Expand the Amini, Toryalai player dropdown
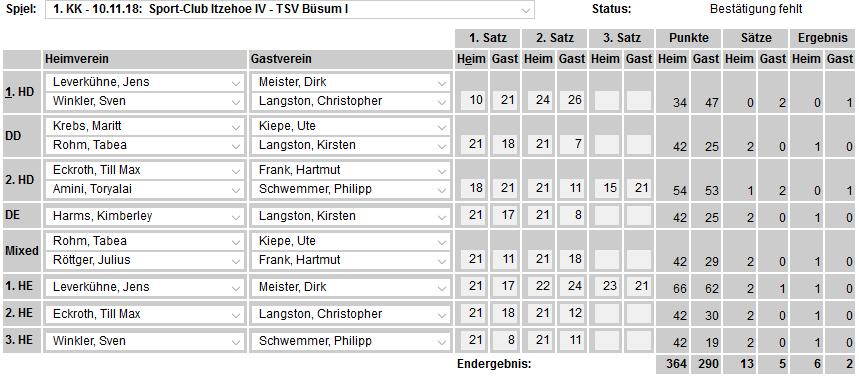Screen dimensions: 859x380 pos(145,188)
